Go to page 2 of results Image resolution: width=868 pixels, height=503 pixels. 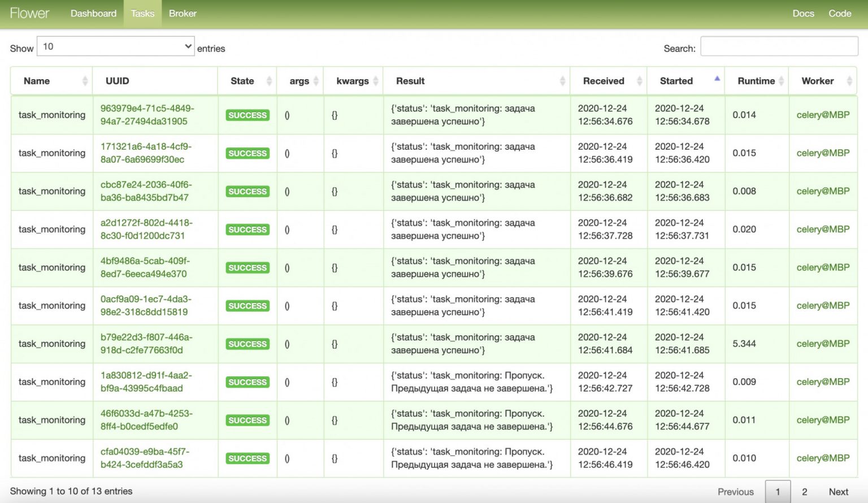[804, 492]
